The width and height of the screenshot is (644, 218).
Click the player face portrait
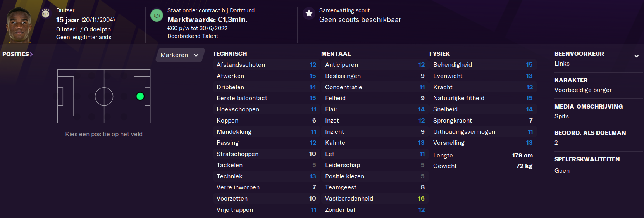click(19, 25)
